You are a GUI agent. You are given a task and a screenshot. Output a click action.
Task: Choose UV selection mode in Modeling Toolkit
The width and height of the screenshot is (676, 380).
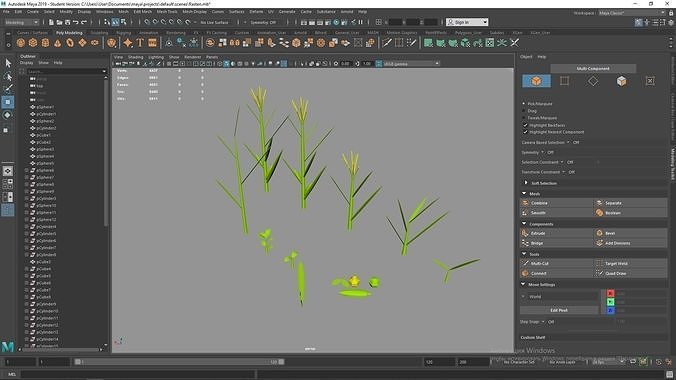[650, 81]
